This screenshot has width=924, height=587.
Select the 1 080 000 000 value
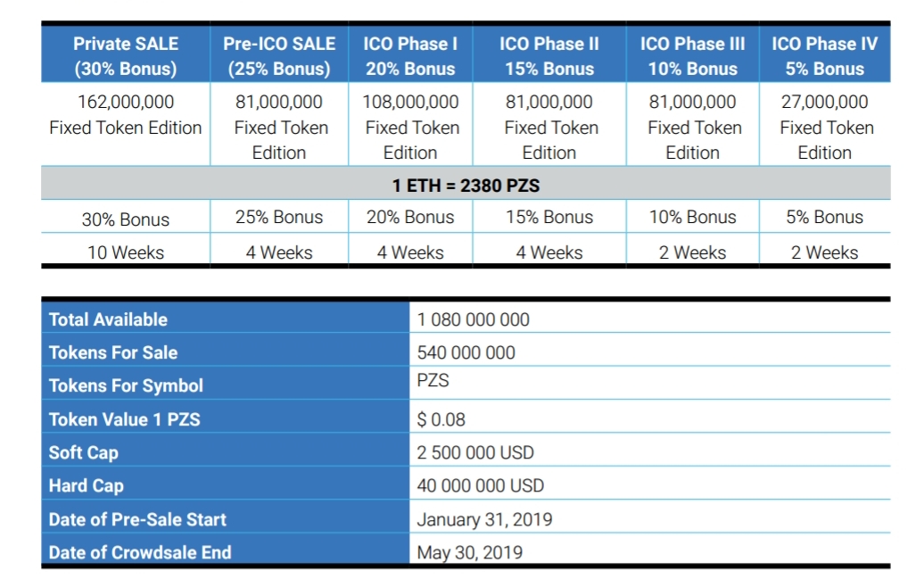pyautogui.click(x=474, y=319)
